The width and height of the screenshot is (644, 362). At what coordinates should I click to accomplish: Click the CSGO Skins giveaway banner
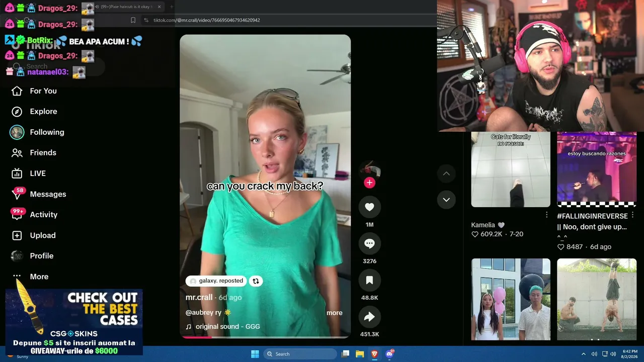point(74,322)
